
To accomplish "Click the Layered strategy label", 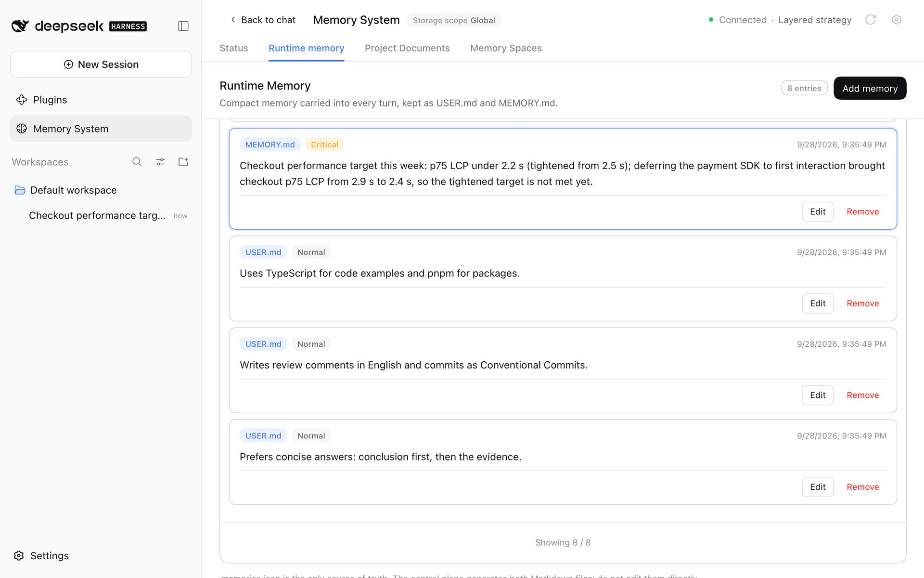I will pos(815,20).
